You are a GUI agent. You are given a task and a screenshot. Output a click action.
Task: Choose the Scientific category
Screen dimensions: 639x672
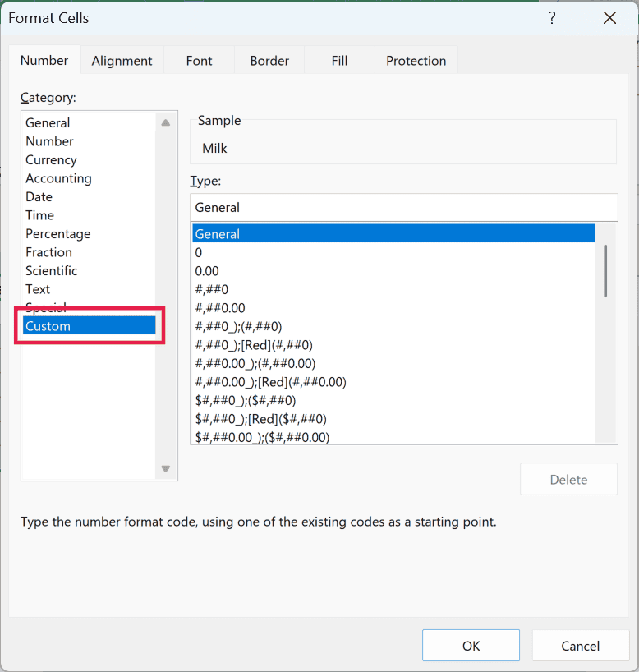tap(90, 270)
